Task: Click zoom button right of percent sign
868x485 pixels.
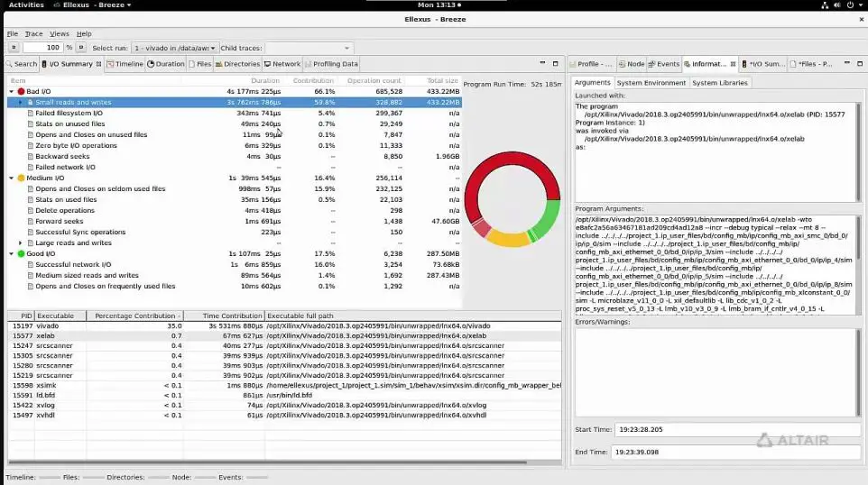Action: [81, 48]
